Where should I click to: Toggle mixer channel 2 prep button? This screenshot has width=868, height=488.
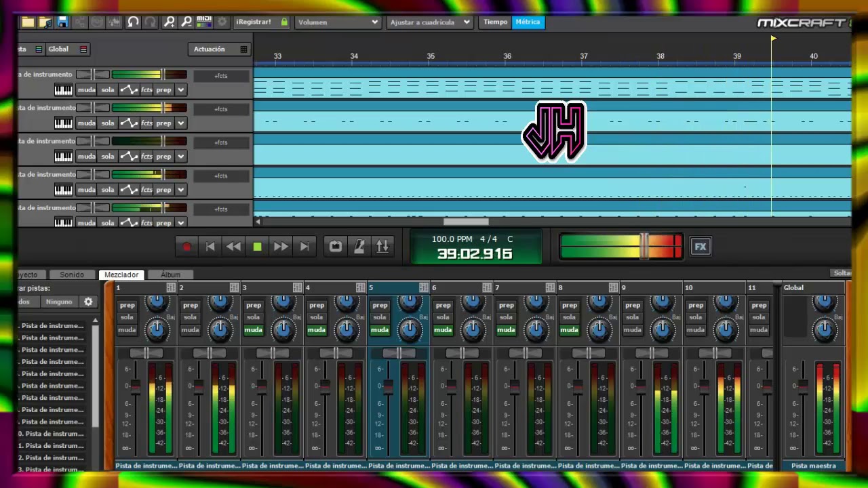(x=191, y=305)
